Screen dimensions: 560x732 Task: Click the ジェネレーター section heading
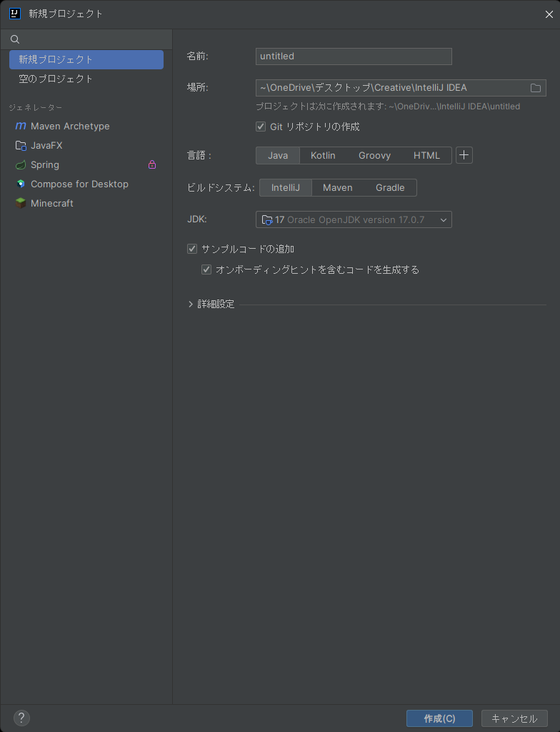point(36,108)
